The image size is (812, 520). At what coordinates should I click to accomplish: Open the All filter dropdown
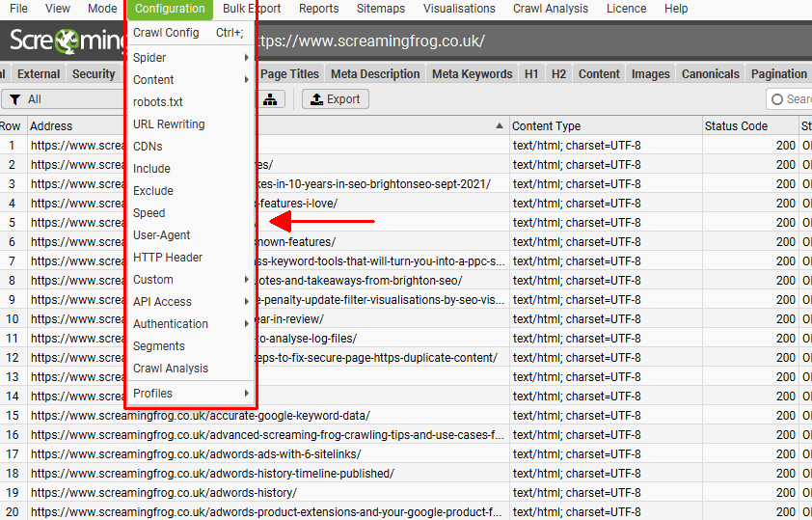65,99
